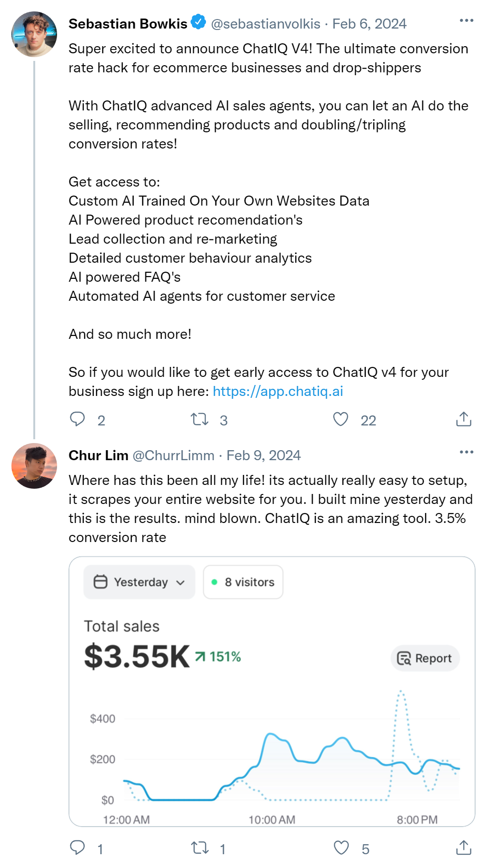The width and height of the screenshot is (487, 868).
Task: Open the sales Report button
Action: click(425, 658)
